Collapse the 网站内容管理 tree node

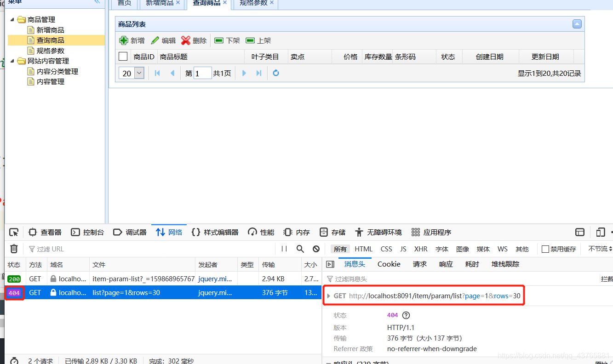pyautogui.click(x=12, y=61)
